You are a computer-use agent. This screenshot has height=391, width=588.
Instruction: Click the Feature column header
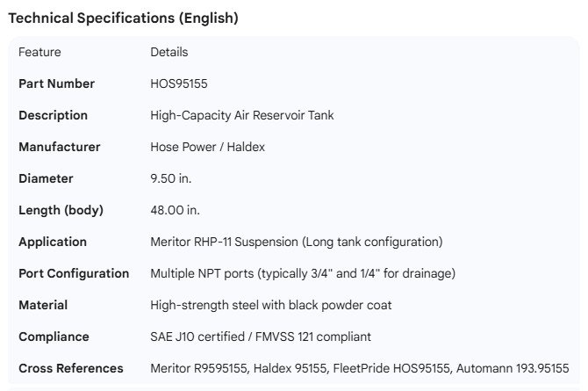click(39, 53)
